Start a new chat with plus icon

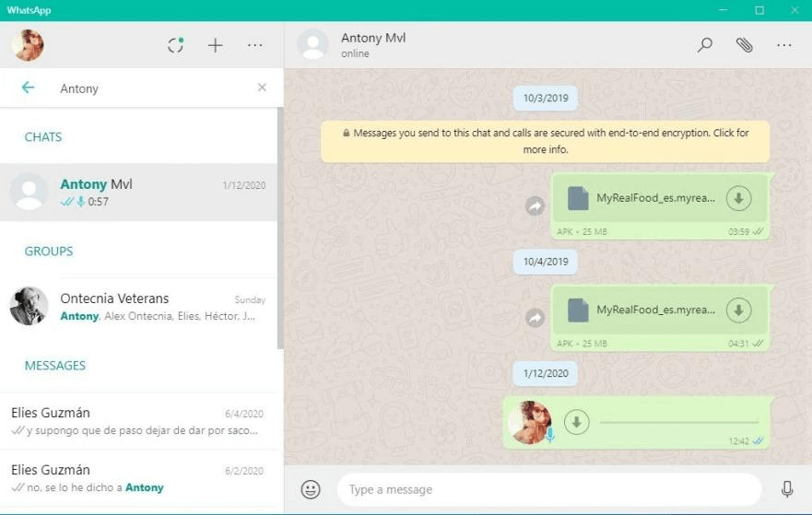(215, 45)
